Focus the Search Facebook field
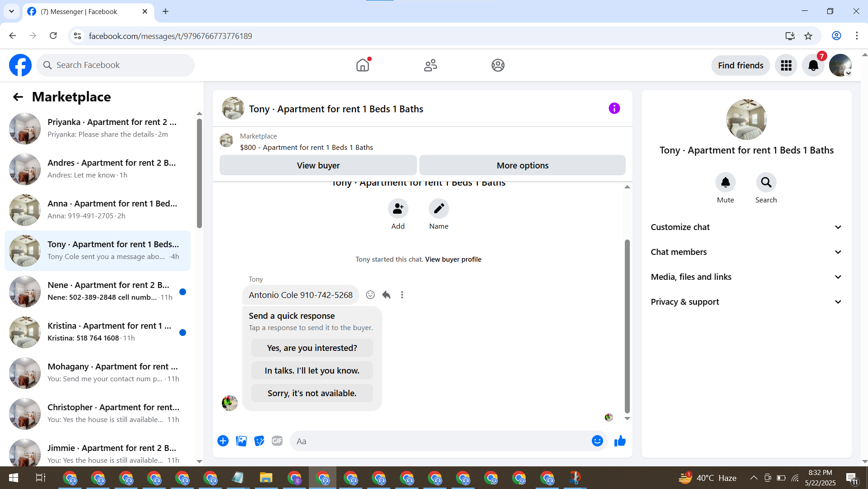The height and width of the screenshot is (489, 868). pyautogui.click(x=115, y=65)
